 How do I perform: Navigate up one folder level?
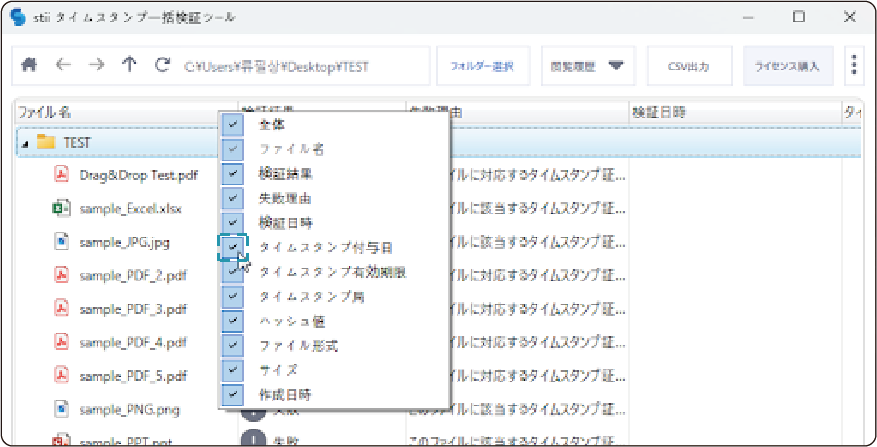[x=129, y=66]
